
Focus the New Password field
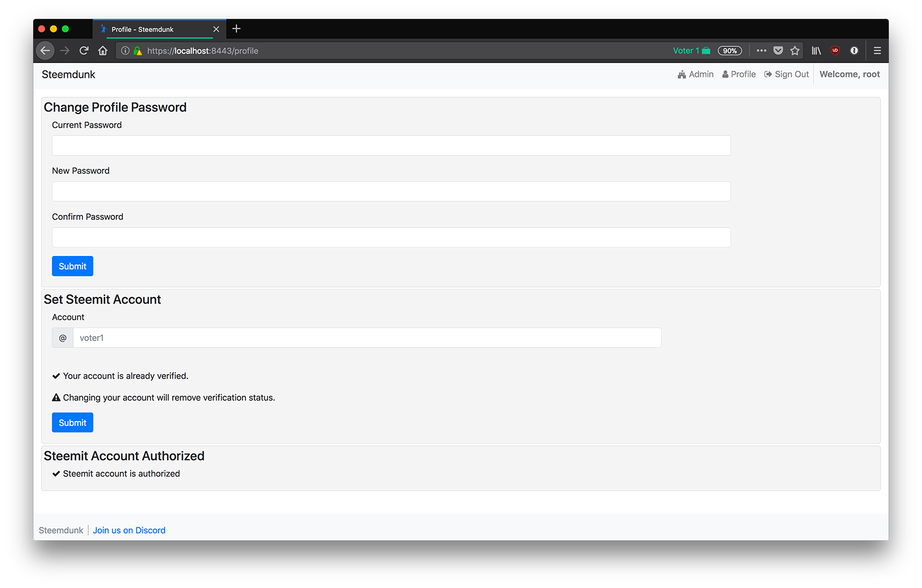391,191
